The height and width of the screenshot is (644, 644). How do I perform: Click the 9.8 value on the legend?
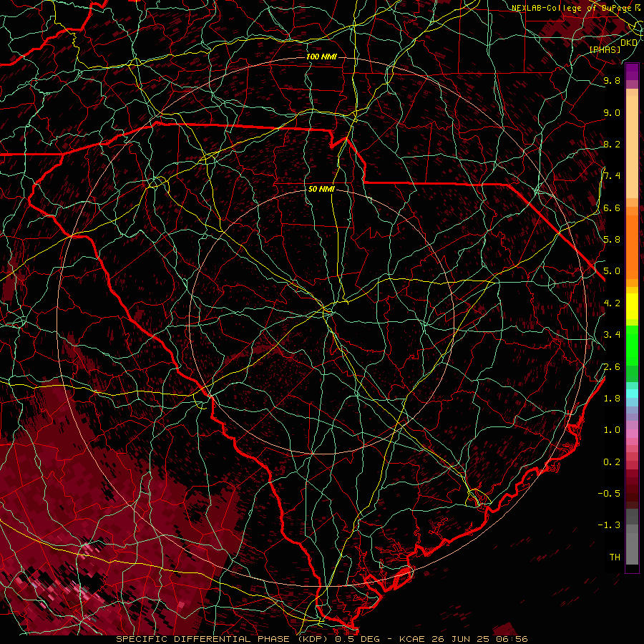pos(612,80)
